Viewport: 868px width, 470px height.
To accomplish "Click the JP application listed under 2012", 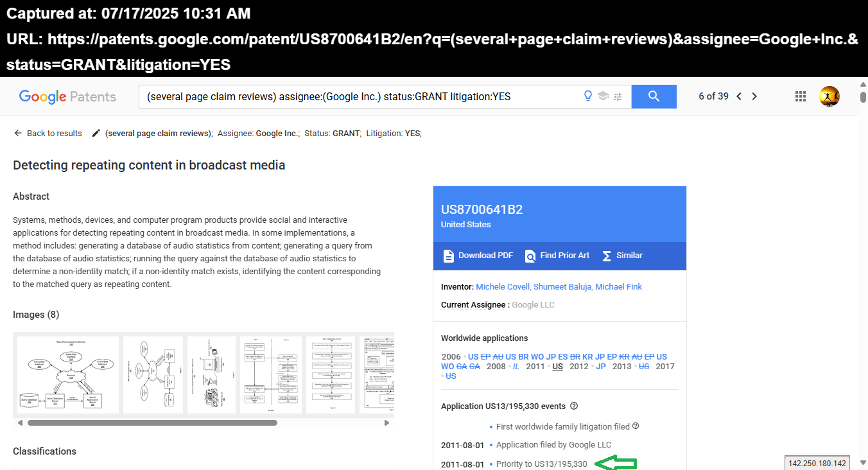I will tap(601, 366).
